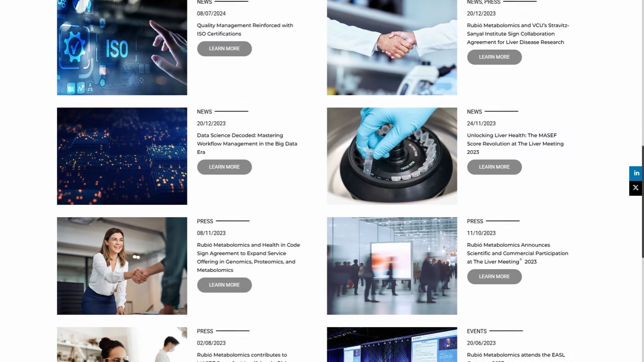Viewport: 644px width, 362px height.
Task: Open smiling woman handshake thumbnail
Action: point(122,266)
